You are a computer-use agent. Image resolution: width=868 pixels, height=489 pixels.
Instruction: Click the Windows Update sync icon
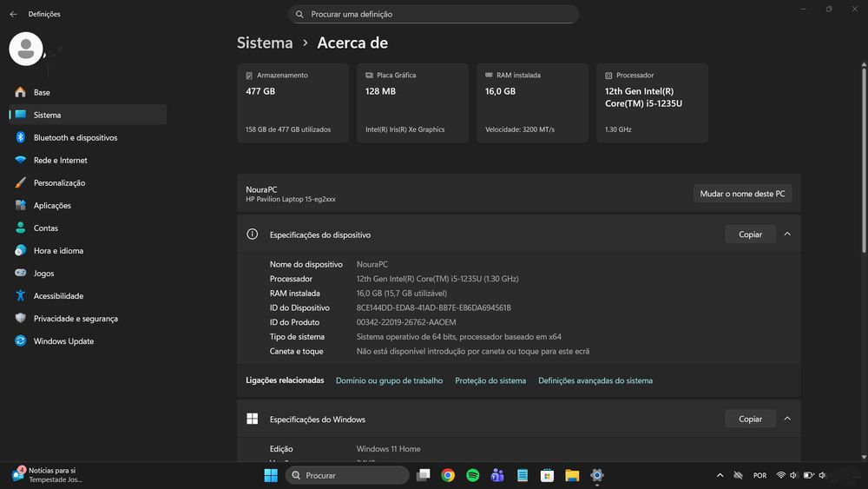[21, 341]
